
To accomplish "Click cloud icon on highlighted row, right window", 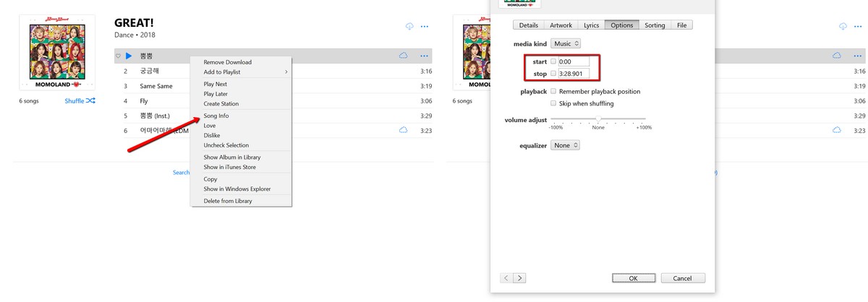I will coord(837,56).
